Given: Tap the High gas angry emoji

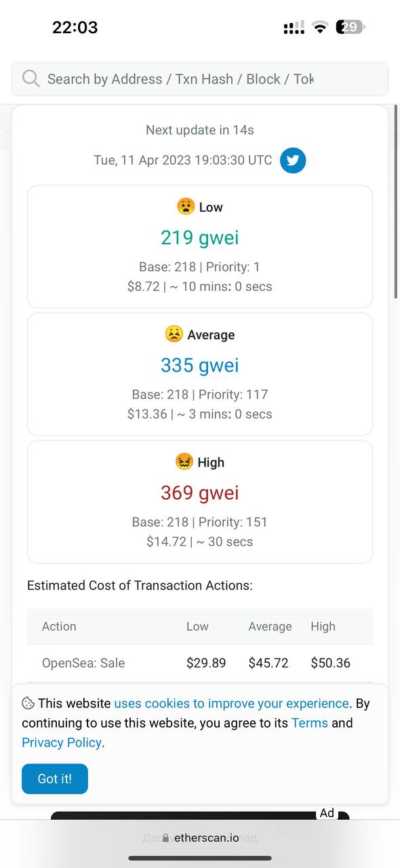Looking at the screenshot, I should pos(184,462).
